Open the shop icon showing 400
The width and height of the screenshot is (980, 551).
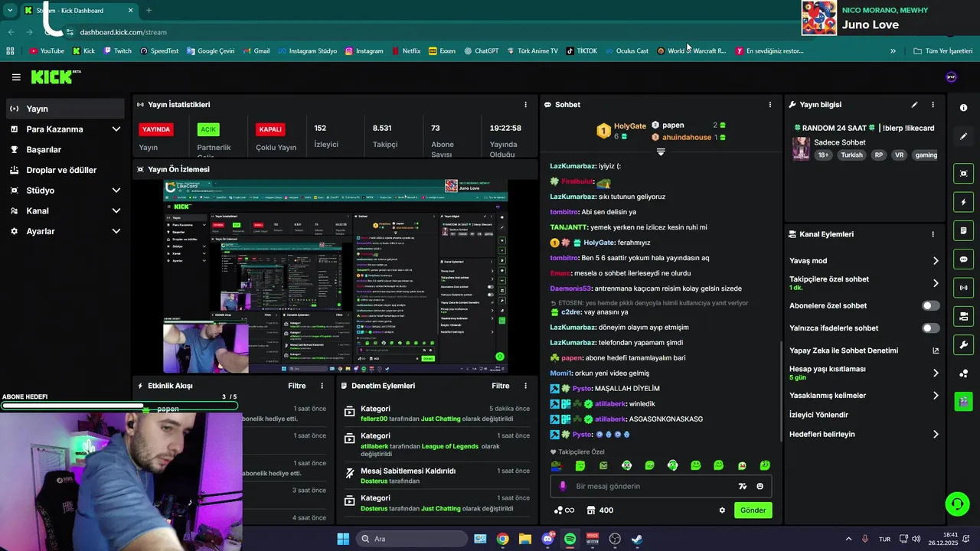[600, 510]
